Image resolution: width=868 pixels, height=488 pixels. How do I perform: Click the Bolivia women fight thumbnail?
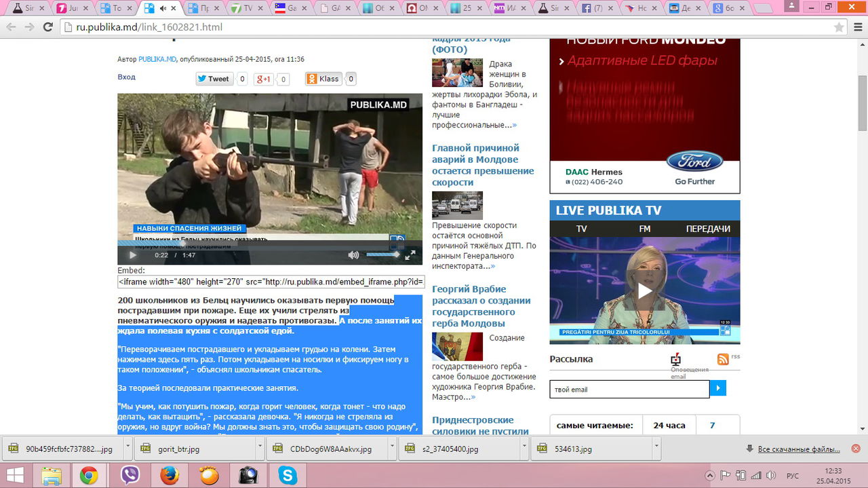click(x=457, y=73)
